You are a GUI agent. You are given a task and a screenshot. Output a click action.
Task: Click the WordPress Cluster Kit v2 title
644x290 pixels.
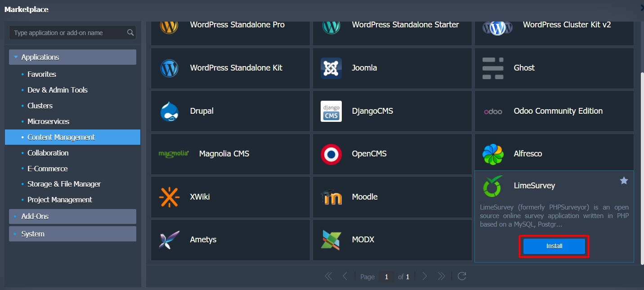pos(567,25)
